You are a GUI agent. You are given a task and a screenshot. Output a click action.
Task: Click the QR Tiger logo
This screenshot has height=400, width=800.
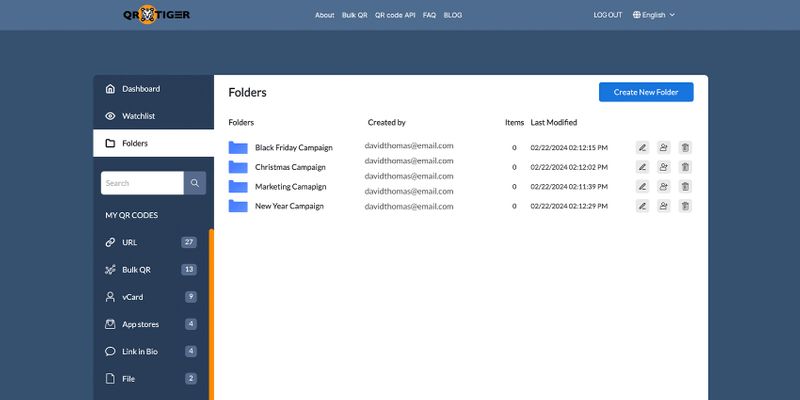tap(156, 15)
